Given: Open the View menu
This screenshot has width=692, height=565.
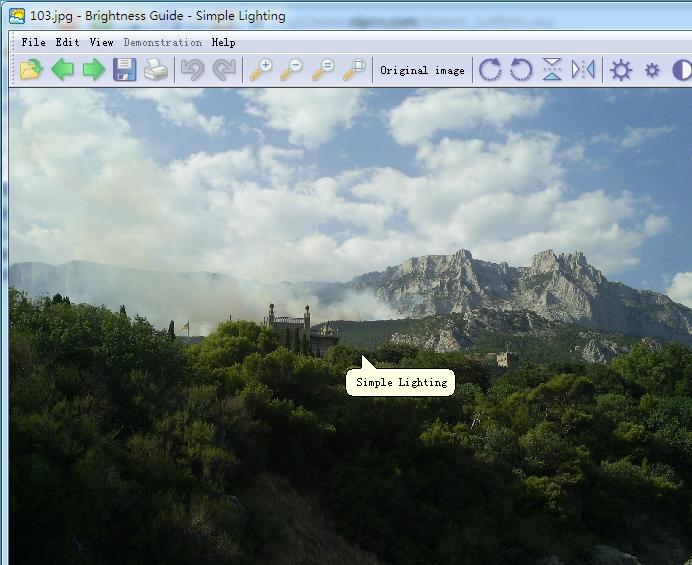Looking at the screenshot, I should click(101, 42).
